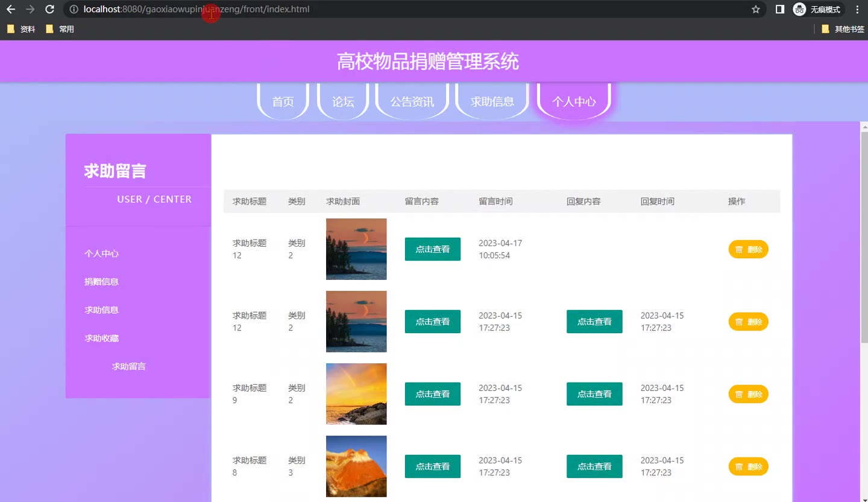View 留言内容 for 求助标题9

(433, 394)
